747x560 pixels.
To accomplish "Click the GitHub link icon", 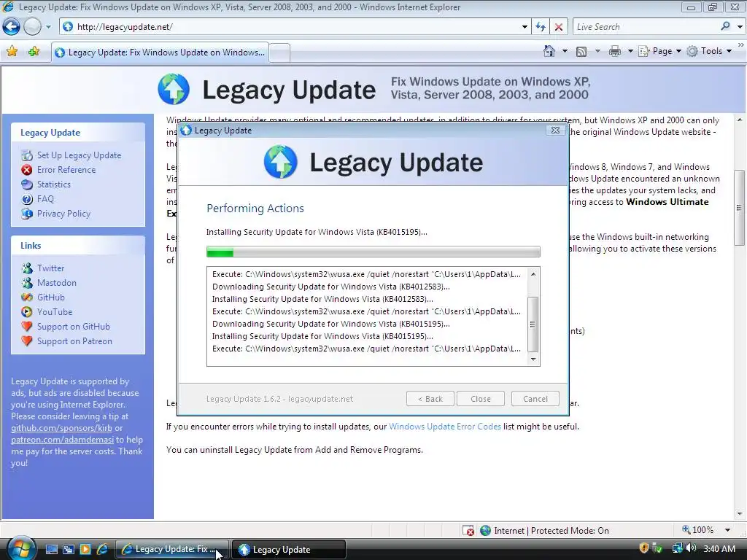I will [x=27, y=297].
